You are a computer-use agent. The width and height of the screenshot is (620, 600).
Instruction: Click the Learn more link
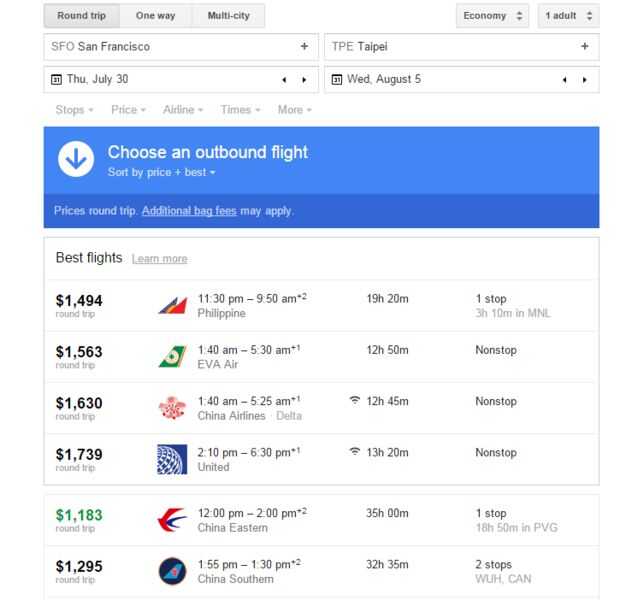(x=159, y=259)
